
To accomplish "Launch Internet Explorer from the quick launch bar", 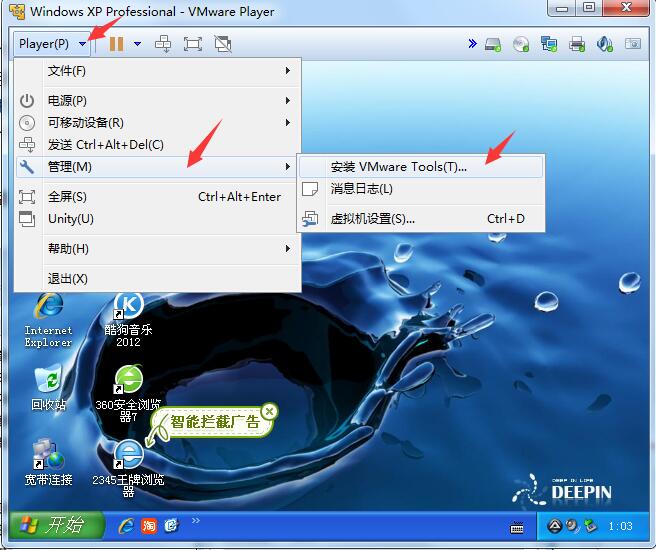I will tap(126, 525).
